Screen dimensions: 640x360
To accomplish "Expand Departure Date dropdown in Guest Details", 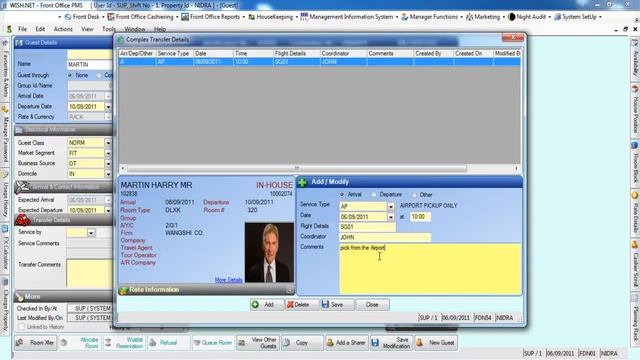I will tap(108, 107).
